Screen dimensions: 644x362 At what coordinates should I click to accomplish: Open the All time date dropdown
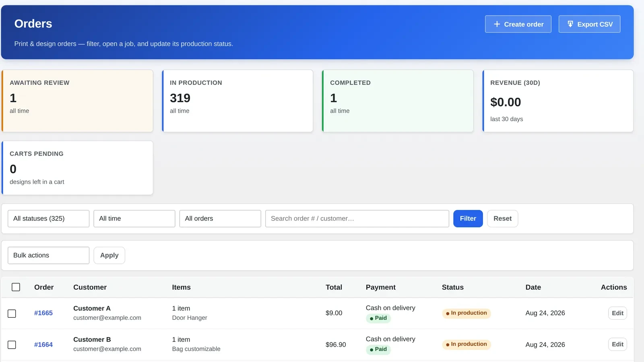pos(134,218)
